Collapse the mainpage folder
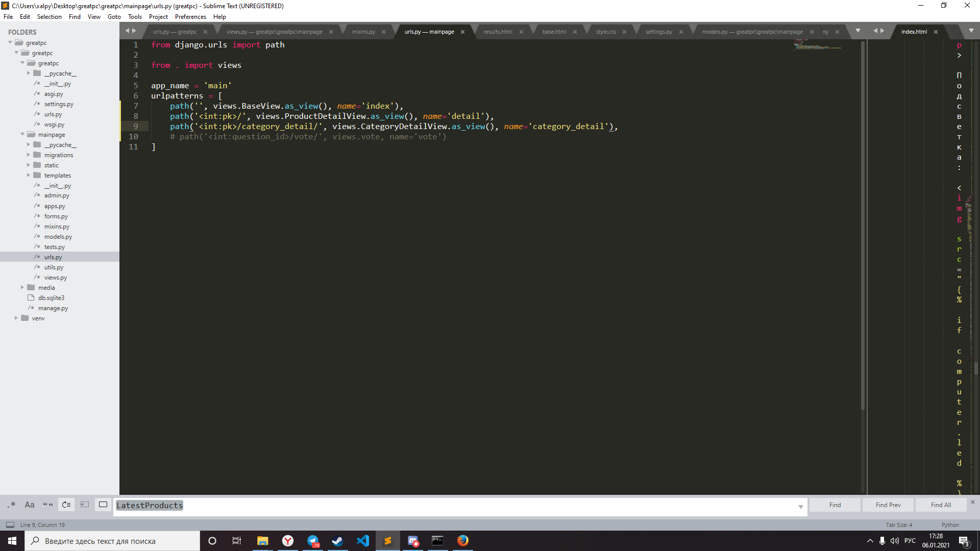The image size is (980, 551). pos(22,135)
